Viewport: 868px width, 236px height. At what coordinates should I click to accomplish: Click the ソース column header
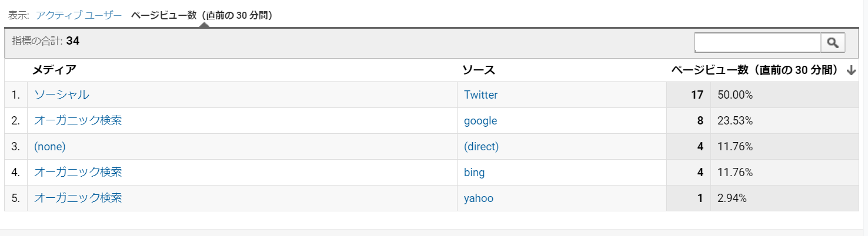pyautogui.click(x=479, y=70)
